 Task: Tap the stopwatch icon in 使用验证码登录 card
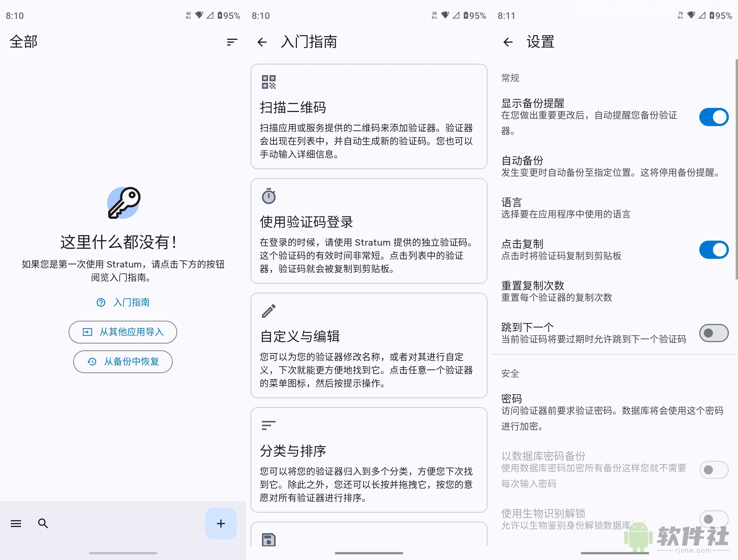269,196
